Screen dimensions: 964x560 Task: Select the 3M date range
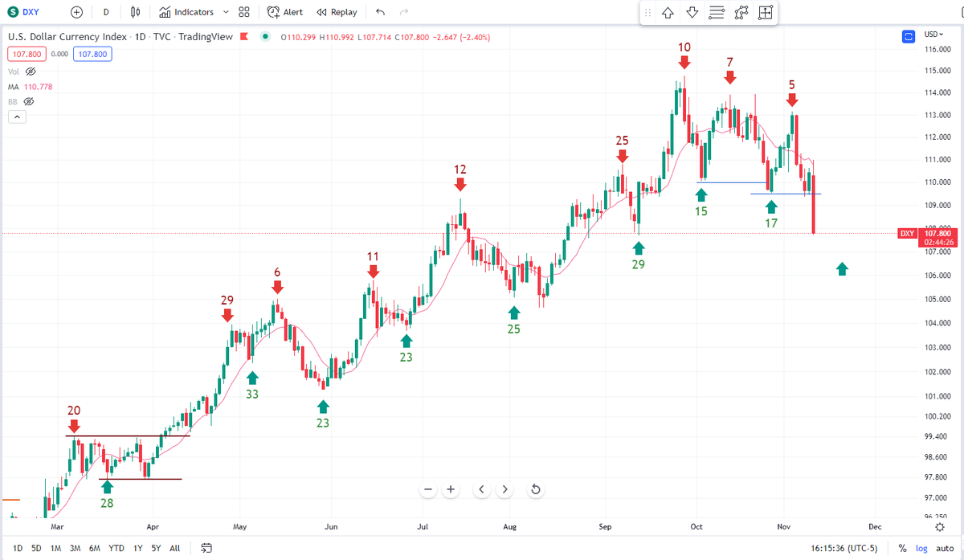(x=75, y=548)
